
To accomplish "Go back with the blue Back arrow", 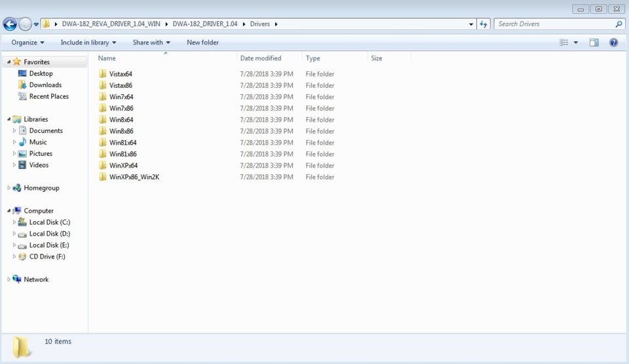I will [x=10, y=24].
